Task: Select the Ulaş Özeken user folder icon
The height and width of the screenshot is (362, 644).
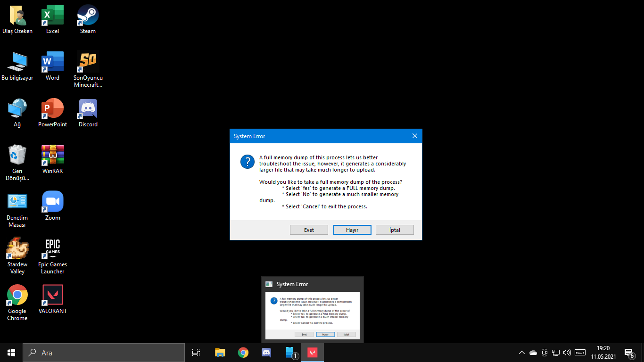Action: pyautogui.click(x=17, y=20)
